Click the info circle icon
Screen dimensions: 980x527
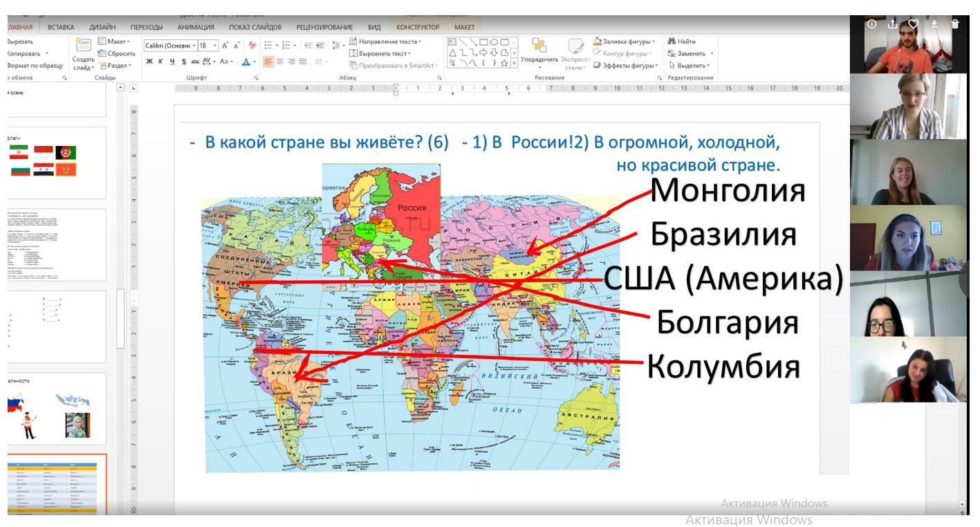tap(871, 24)
